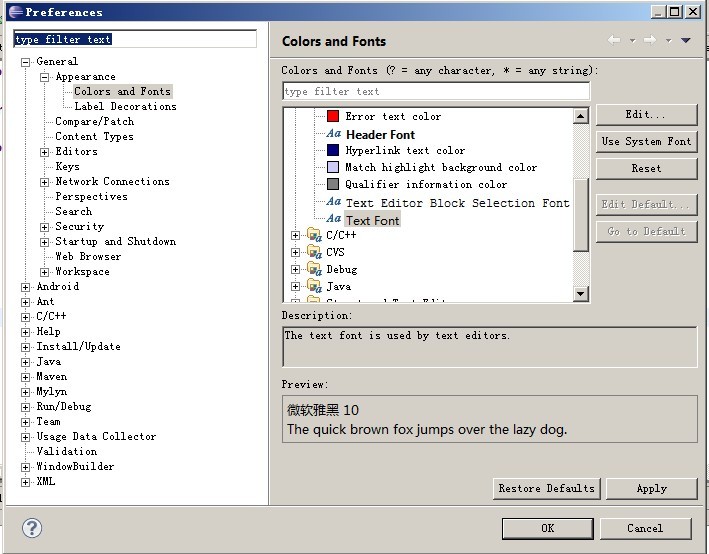This screenshot has height=554, width=709.
Task: Select WindowBuilder in preferences tree
Action: pos(75,466)
